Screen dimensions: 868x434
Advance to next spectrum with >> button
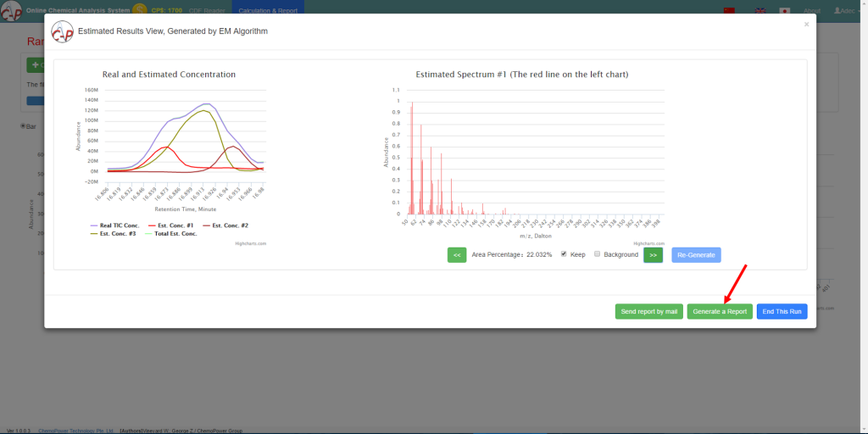(653, 254)
